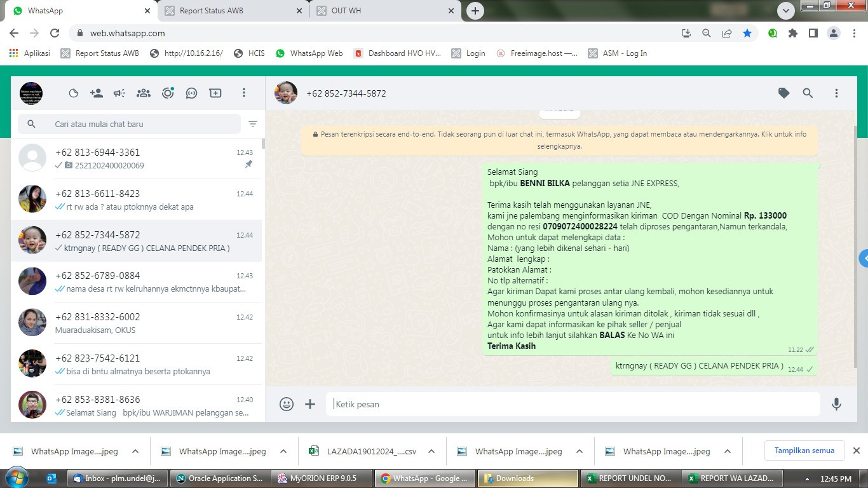Click the new chat bubble icon

point(191,93)
